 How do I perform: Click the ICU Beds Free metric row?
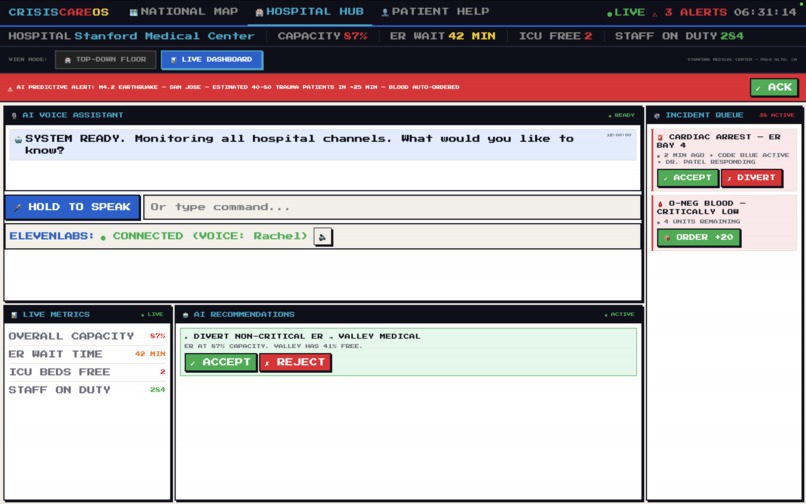pos(87,372)
